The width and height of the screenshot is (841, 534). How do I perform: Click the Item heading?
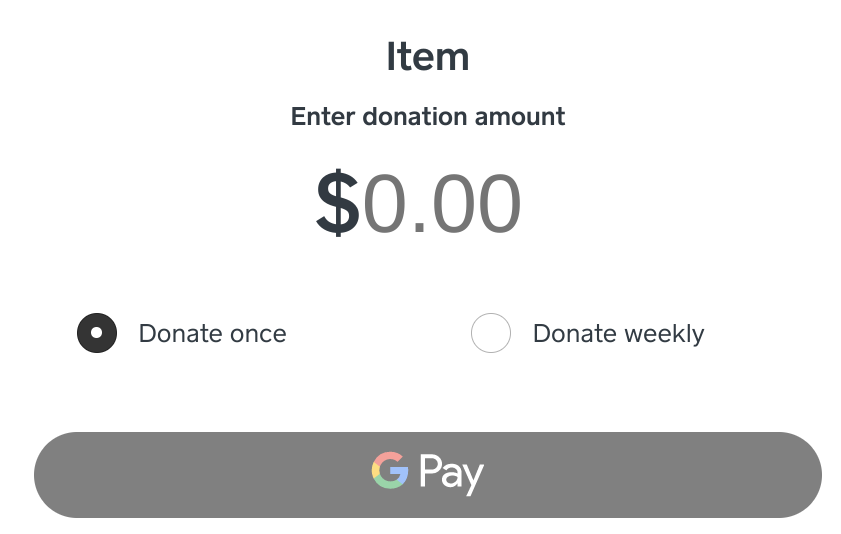tap(428, 57)
